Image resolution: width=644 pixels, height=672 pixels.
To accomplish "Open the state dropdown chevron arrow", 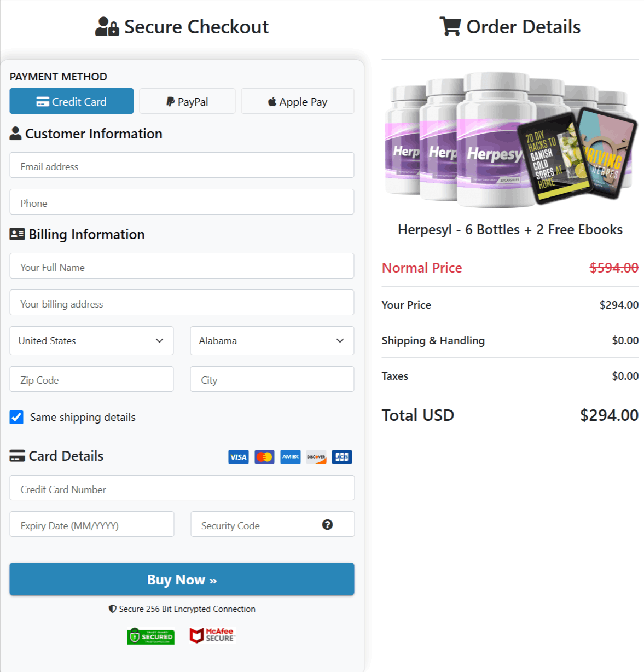I will coord(339,340).
